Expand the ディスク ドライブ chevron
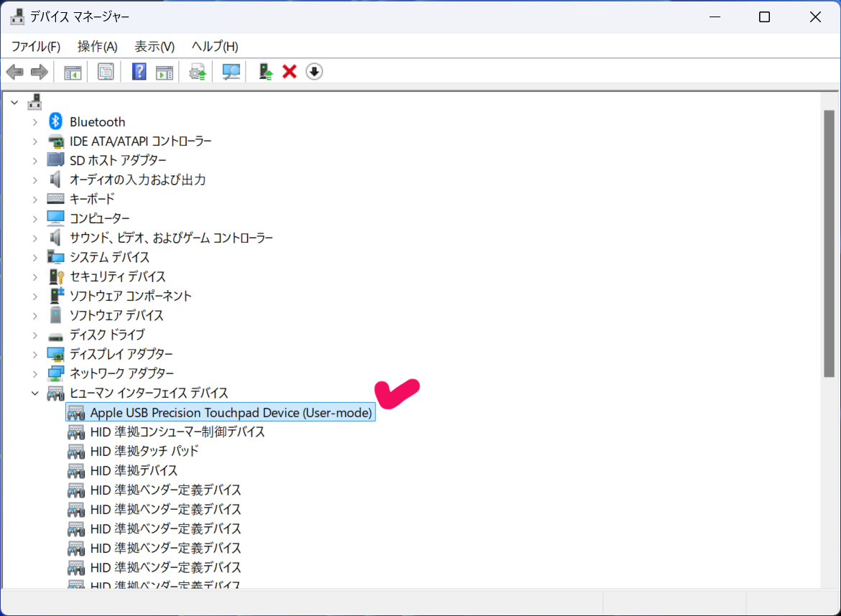Screen dimensions: 841x616 point(35,335)
